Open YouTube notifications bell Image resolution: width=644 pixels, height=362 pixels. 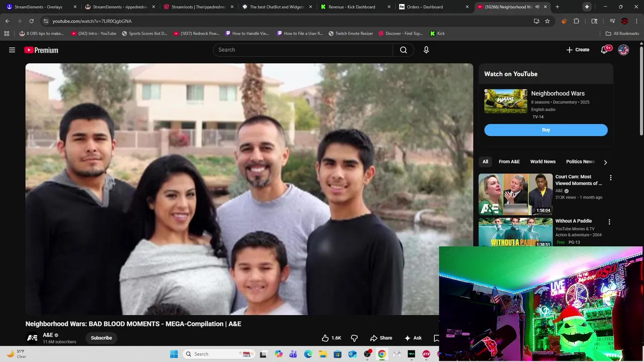[604, 50]
